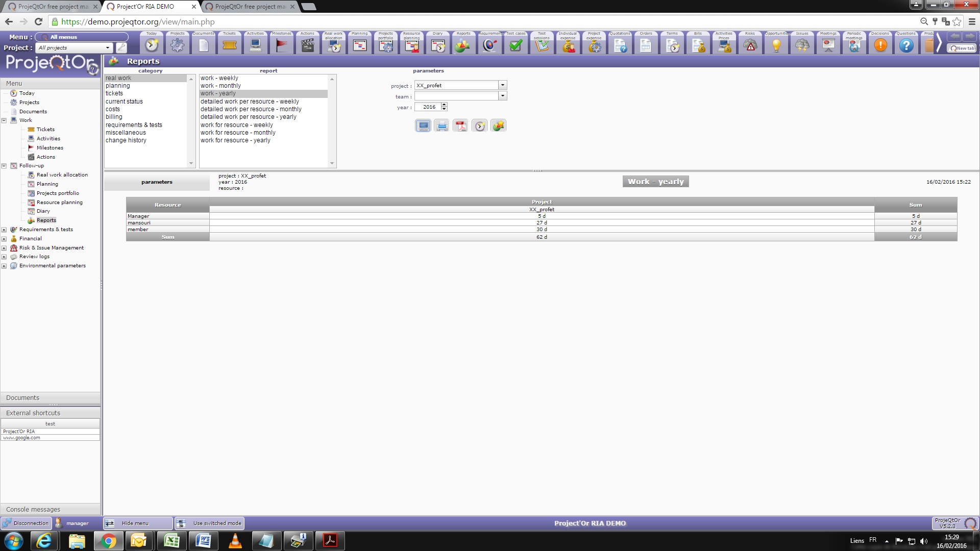Image resolution: width=980 pixels, height=551 pixels.
Task: Collapse the Follow-up tree node
Action: tap(4, 166)
